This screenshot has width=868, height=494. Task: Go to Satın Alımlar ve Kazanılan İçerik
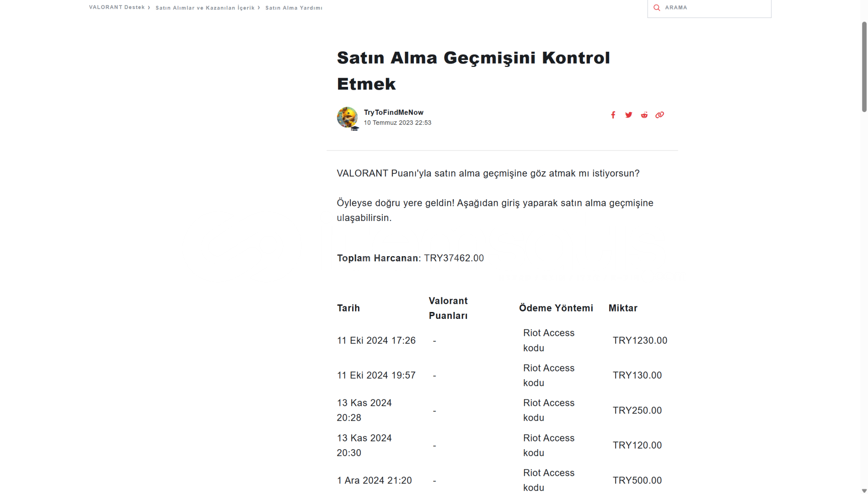click(x=205, y=8)
